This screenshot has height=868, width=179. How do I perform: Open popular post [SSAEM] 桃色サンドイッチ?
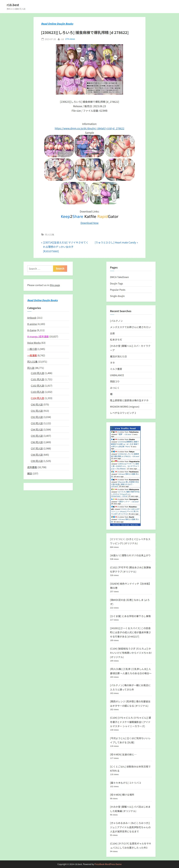[130, 586]
